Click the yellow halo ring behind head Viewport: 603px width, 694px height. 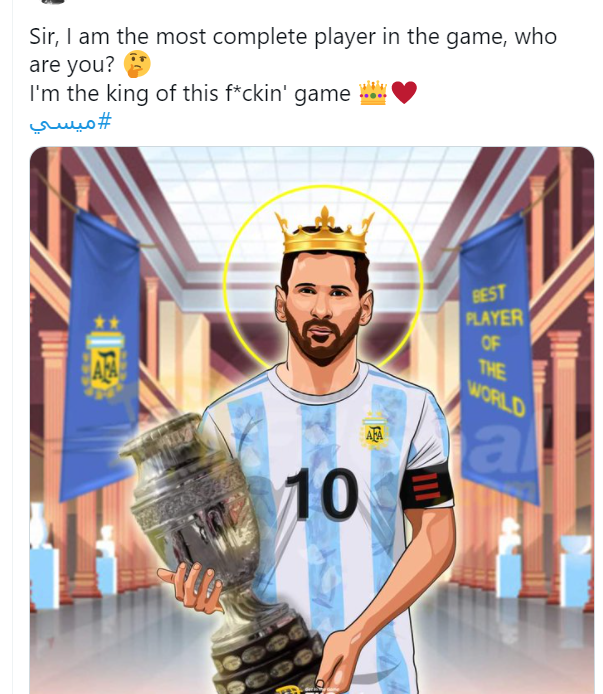tap(323, 279)
